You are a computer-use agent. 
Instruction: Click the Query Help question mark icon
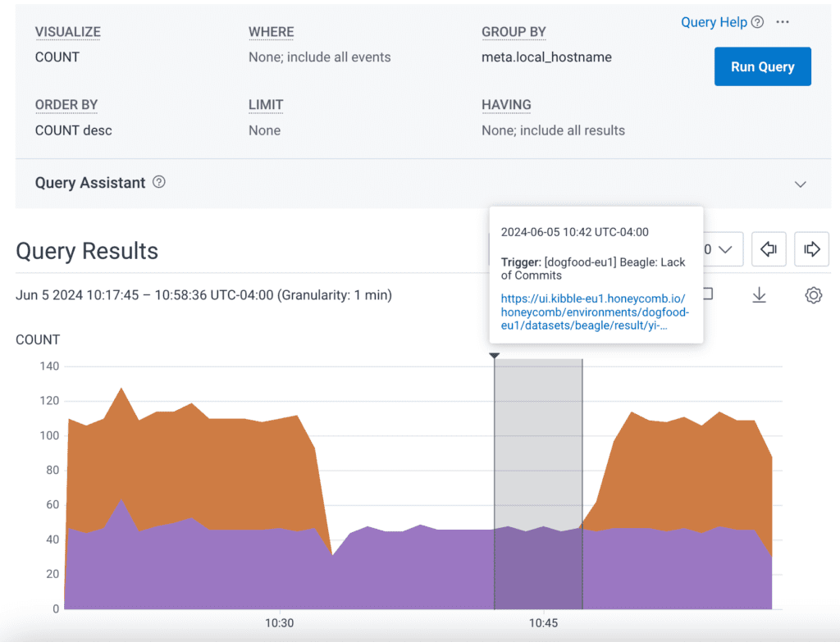[x=757, y=22]
